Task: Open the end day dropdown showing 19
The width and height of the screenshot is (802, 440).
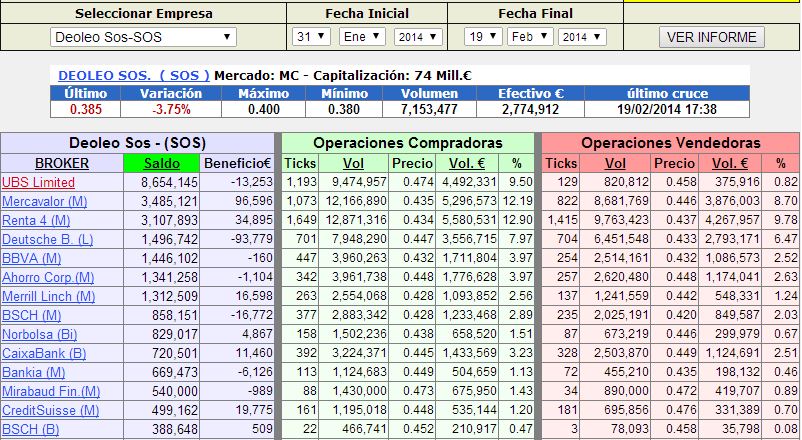Action: (x=483, y=37)
